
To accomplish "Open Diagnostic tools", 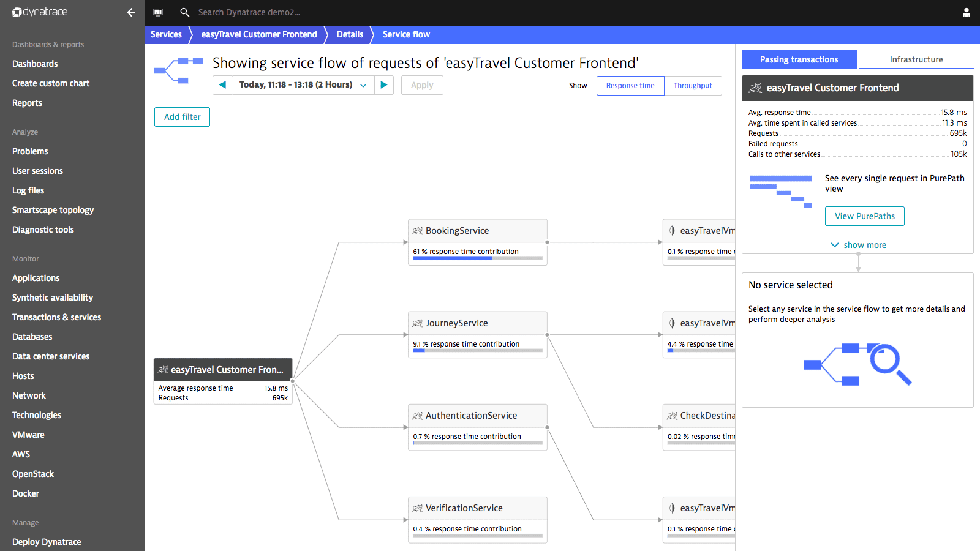I will pos(43,230).
